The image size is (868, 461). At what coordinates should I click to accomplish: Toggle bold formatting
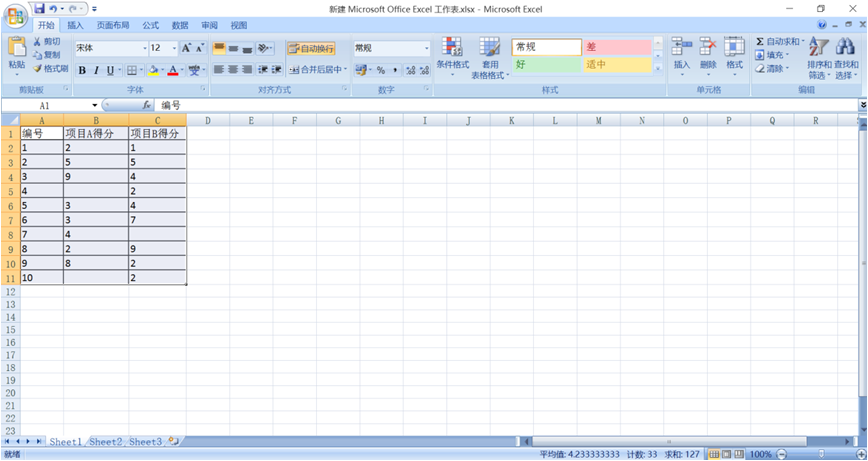coord(82,71)
